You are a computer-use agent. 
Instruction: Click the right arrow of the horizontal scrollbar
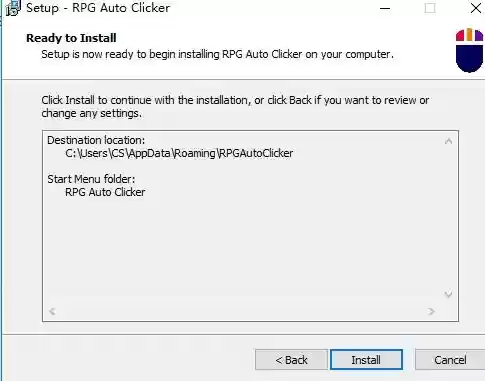(x=431, y=311)
